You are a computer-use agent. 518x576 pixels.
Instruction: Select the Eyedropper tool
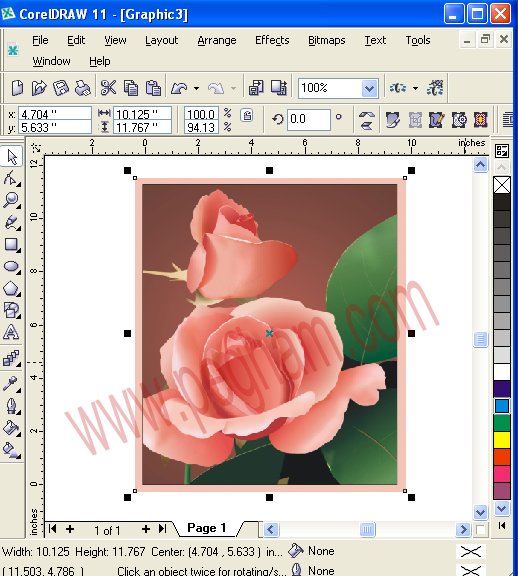click(12, 384)
